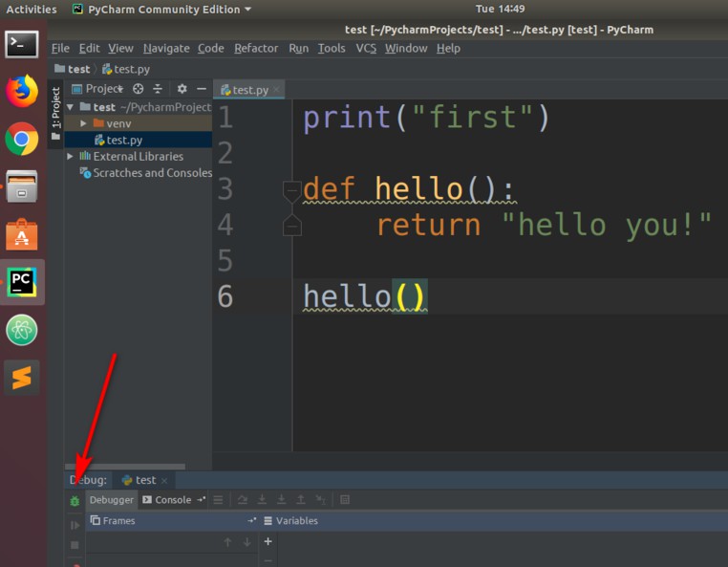Launch Terminal from the dock
728x567 pixels.
[22, 45]
